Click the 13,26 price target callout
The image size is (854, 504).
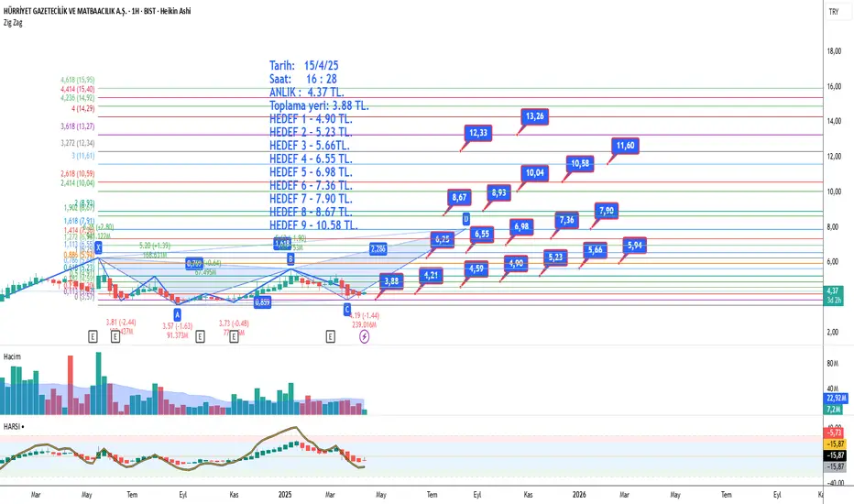535,116
